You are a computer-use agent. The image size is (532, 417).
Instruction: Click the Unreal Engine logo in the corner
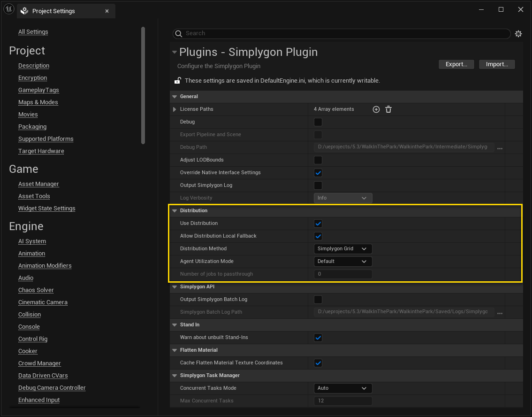tap(8, 9)
